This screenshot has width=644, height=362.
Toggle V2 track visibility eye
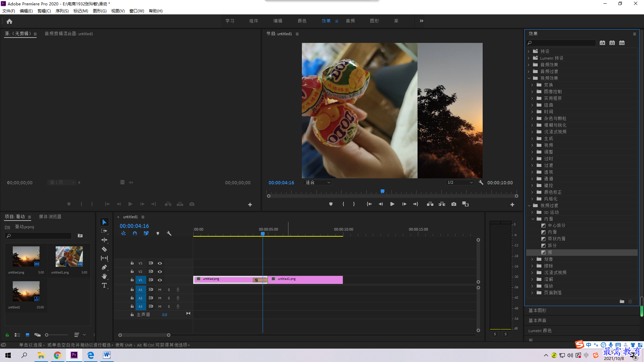pos(160,271)
